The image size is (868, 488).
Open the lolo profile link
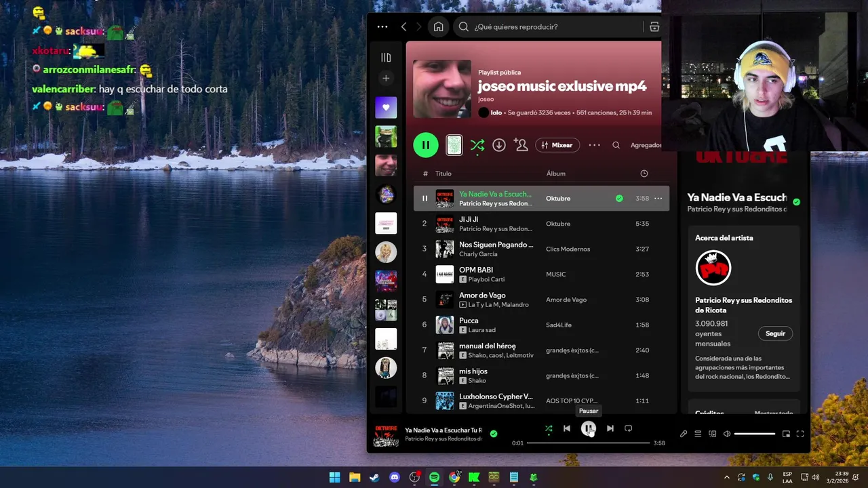click(x=496, y=113)
